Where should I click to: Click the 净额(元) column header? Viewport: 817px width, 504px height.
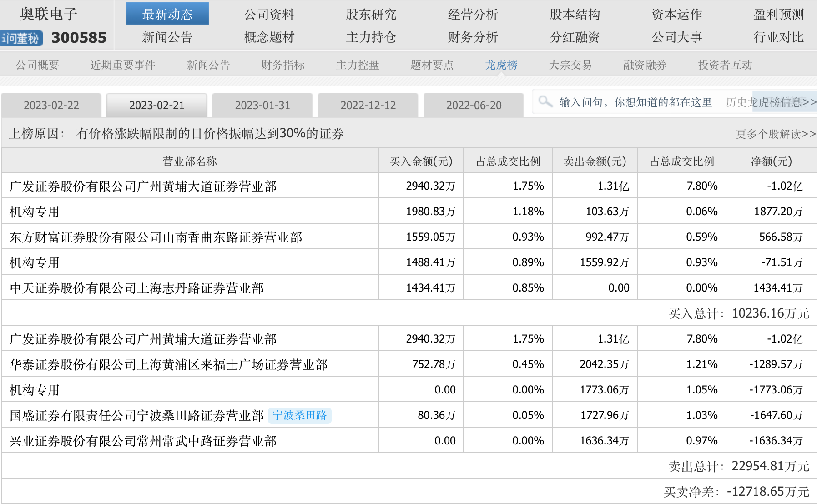pyautogui.click(x=772, y=161)
